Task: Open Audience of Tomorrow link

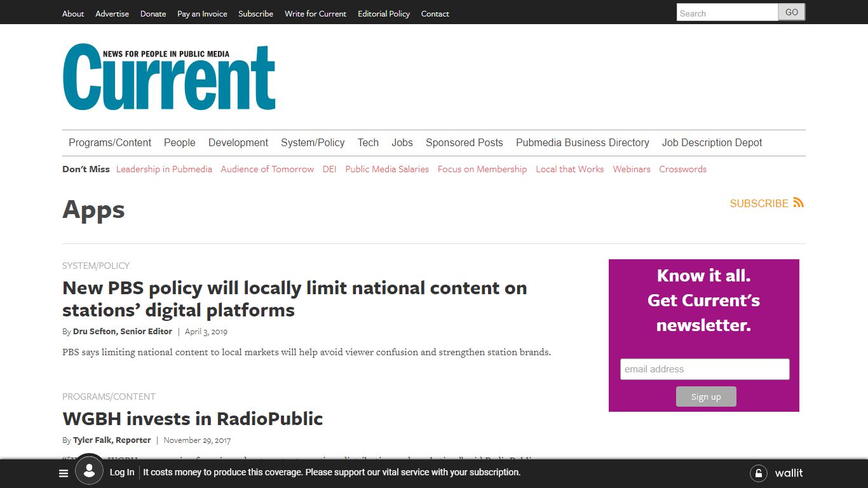Action: coord(268,169)
